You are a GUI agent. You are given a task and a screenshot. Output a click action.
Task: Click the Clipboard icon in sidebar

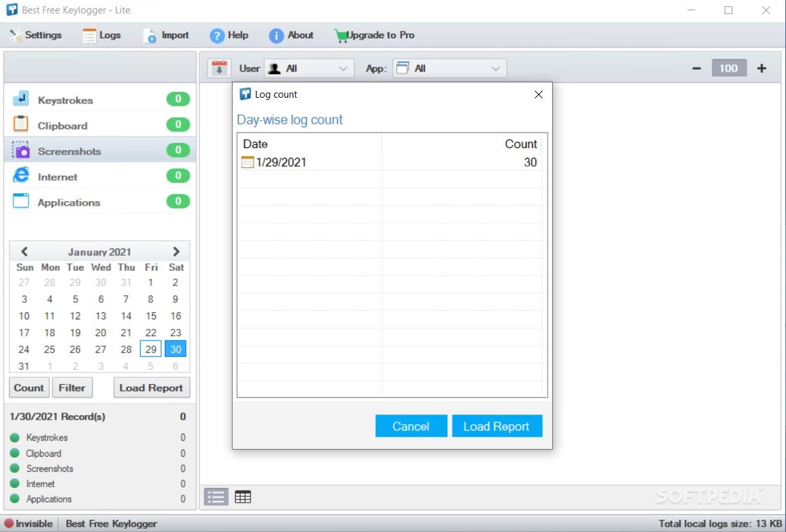coord(21,124)
